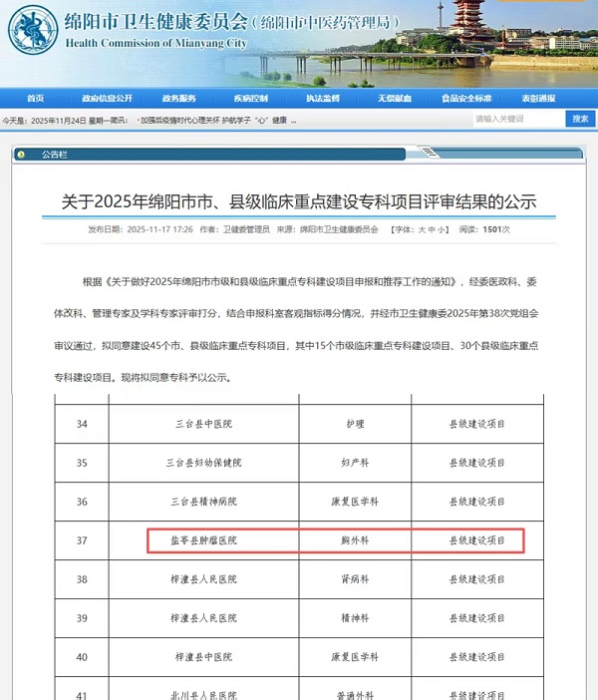Click table cell number 38
This screenshot has width=598, height=700.
point(82,579)
